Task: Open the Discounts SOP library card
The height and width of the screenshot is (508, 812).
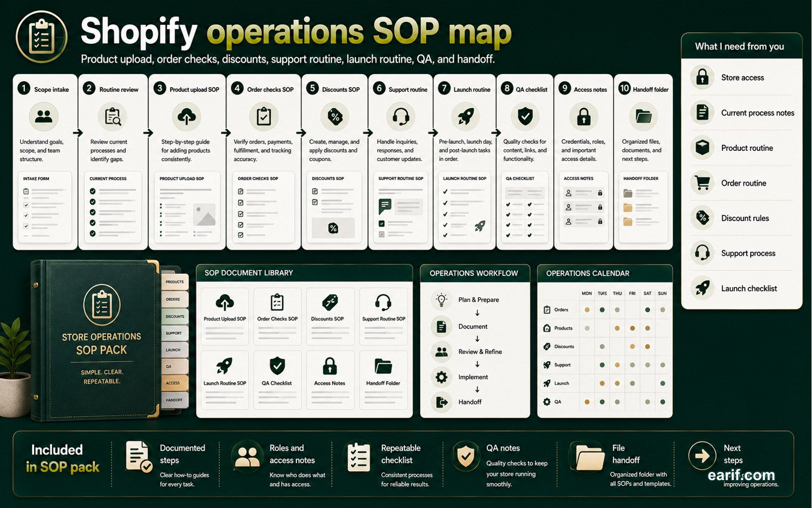Action: [330, 316]
